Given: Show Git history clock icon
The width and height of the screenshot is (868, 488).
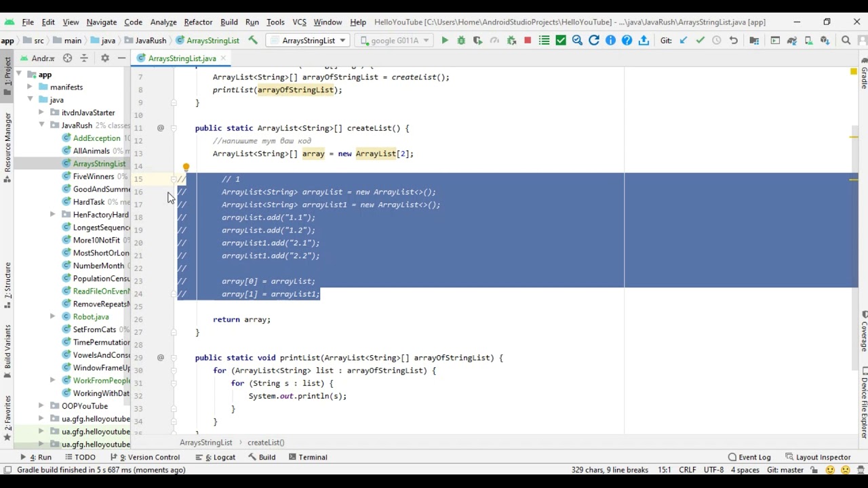Looking at the screenshot, I should point(717,41).
